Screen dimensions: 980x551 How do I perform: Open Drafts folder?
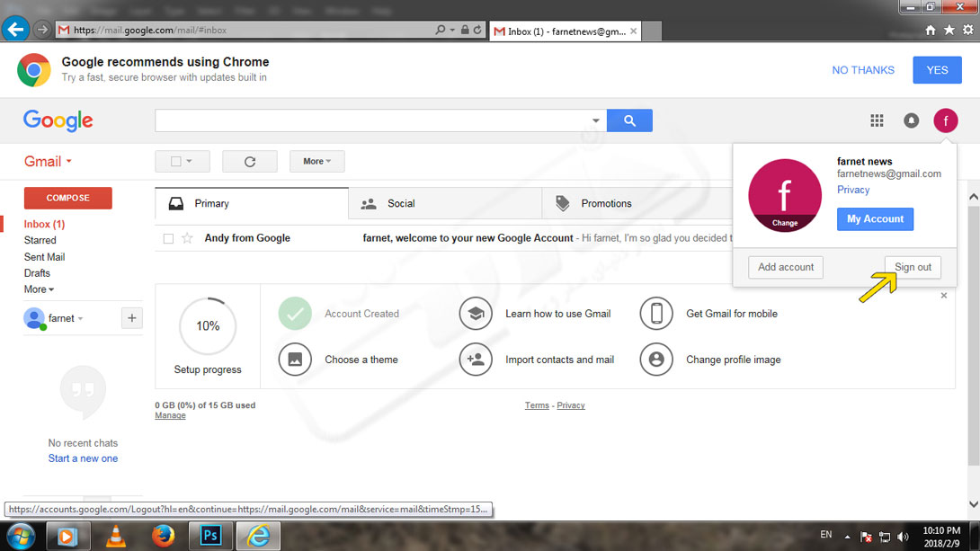point(37,273)
